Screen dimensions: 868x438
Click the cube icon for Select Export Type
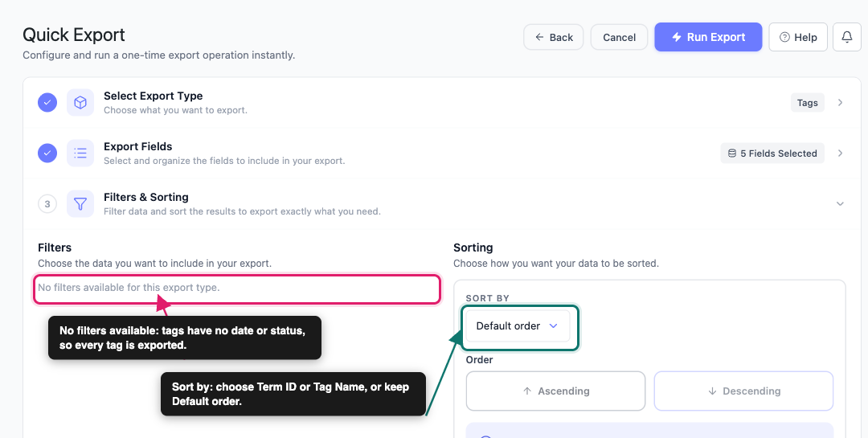point(80,102)
